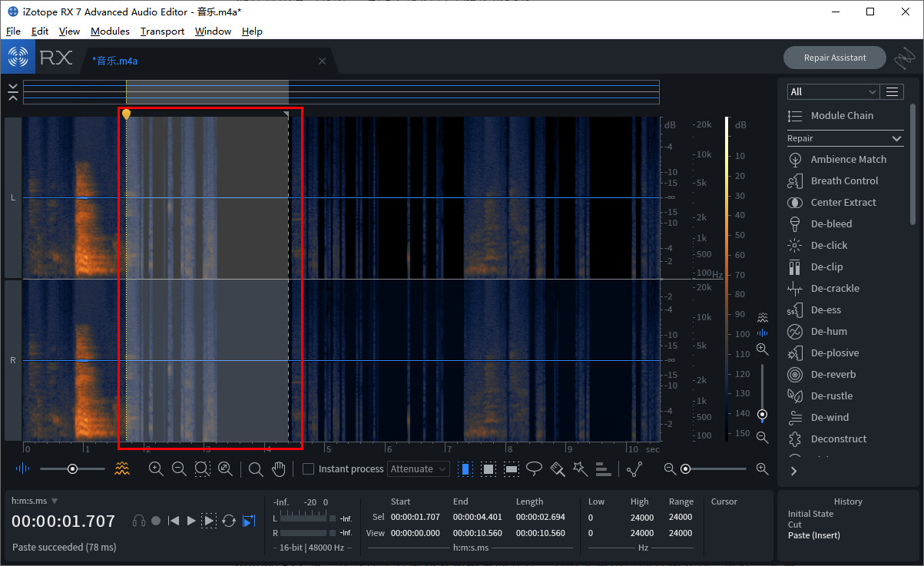Open the Modules menu
The height and width of the screenshot is (566, 924).
click(x=110, y=31)
